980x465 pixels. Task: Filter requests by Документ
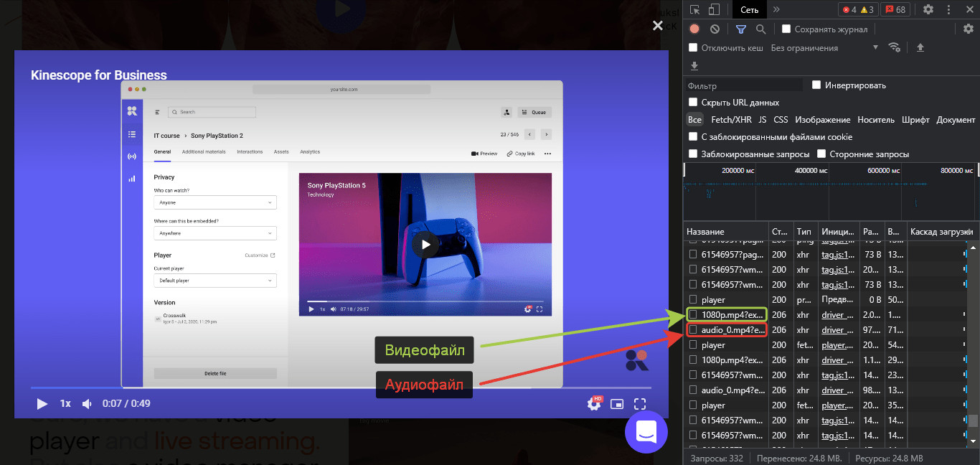[956, 120]
